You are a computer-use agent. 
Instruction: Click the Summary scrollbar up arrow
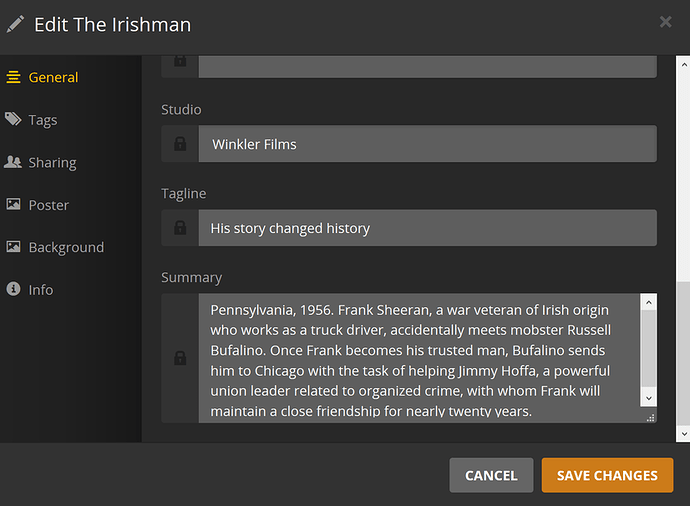tap(649, 301)
